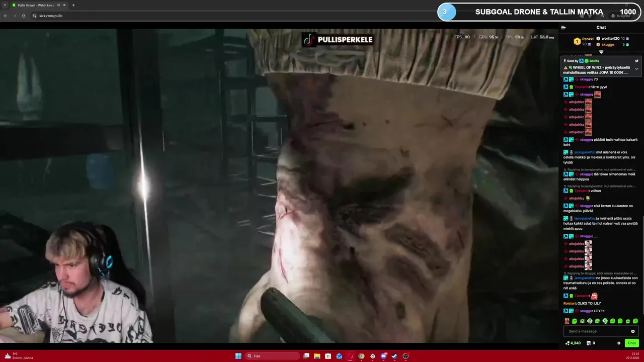Open chat settings gear
This screenshot has height=362, width=644.
point(619,343)
